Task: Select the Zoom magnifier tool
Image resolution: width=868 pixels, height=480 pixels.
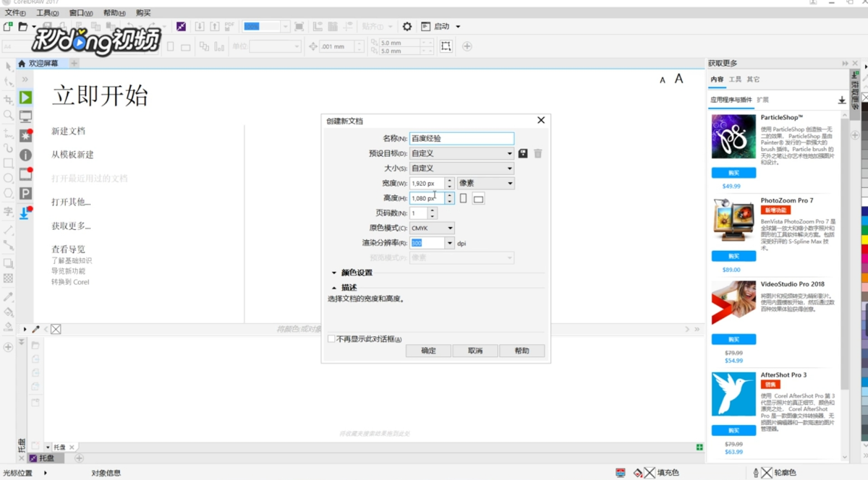Action: 8,115
